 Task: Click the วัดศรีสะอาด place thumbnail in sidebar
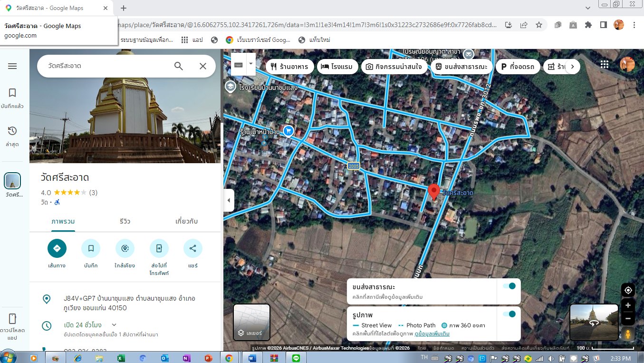click(13, 181)
